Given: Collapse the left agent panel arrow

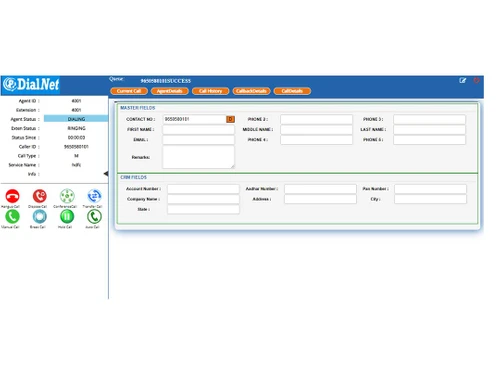Looking at the screenshot, I should point(106,173).
